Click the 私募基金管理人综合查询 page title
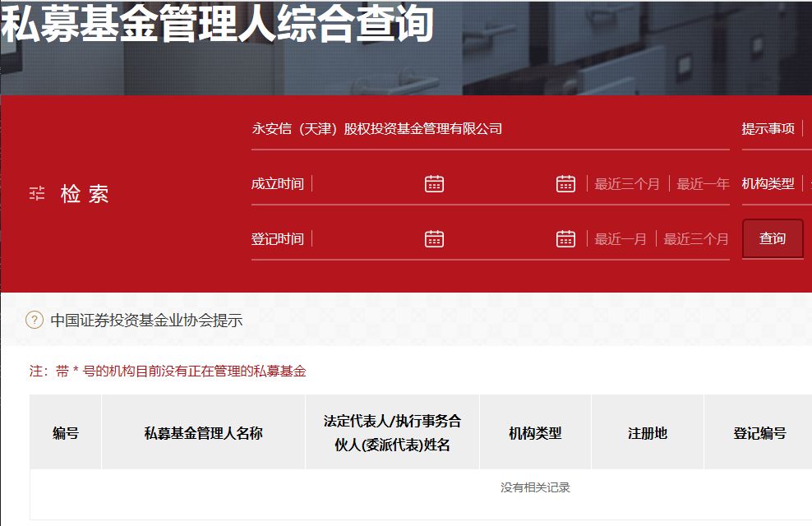 click(217, 23)
